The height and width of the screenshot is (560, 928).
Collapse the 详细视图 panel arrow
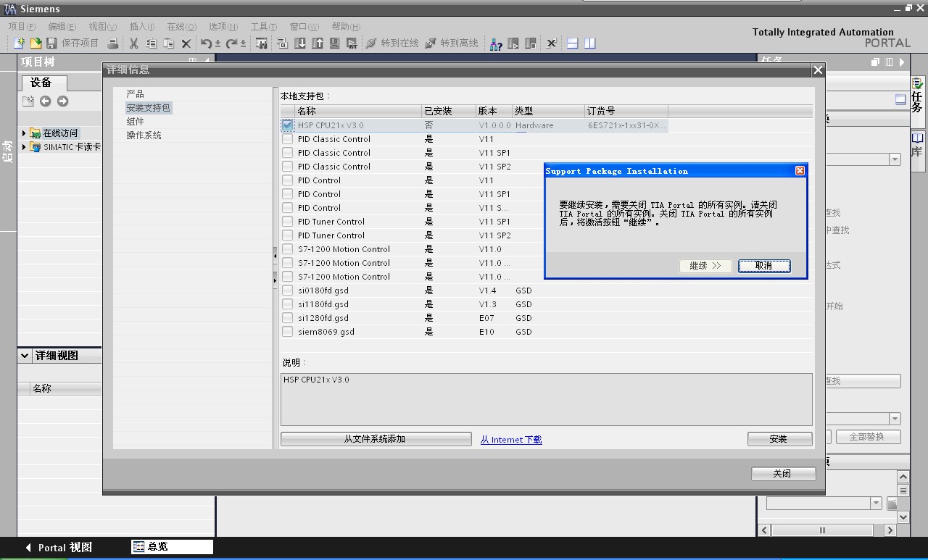(25, 356)
